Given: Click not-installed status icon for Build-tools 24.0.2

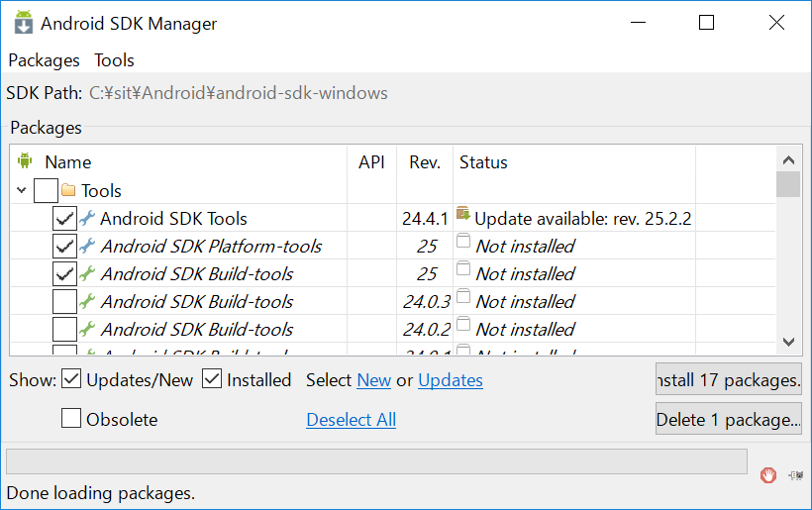Looking at the screenshot, I should pos(463,324).
